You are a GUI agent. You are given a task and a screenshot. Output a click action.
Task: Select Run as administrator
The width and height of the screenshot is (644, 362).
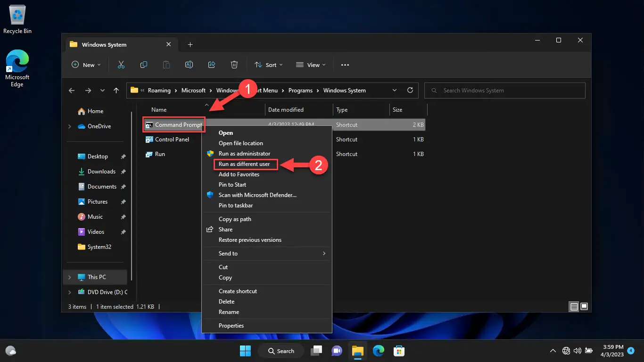(x=266, y=154)
